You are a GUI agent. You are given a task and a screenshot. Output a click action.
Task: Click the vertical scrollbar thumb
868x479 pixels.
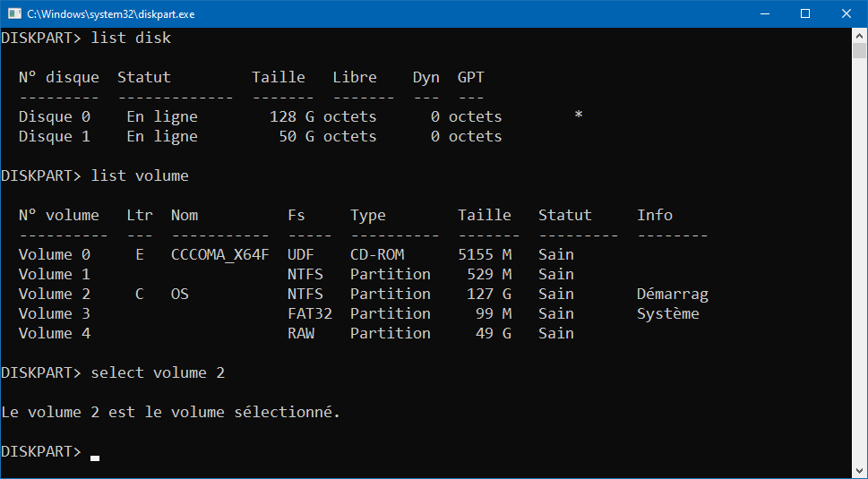(x=859, y=51)
